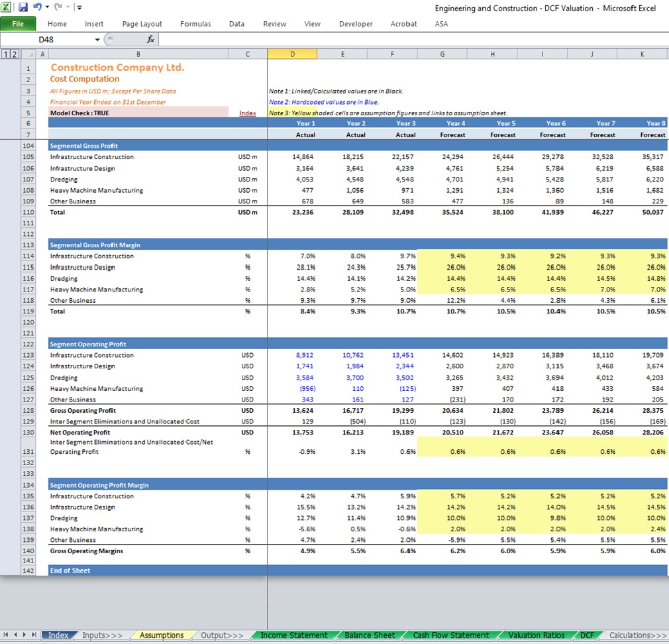Open the ASA ribbon tab
The width and height of the screenshot is (669, 644).
pos(442,24)
